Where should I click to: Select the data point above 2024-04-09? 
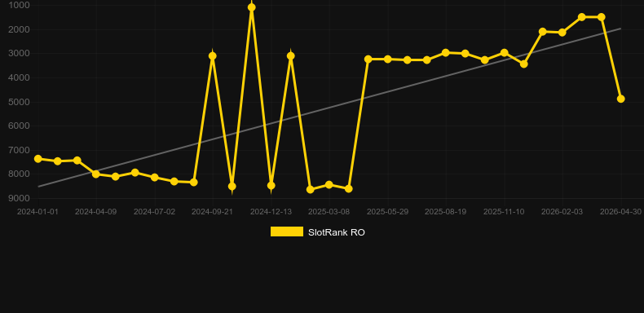pyautogui.click(x=96, y=174)
